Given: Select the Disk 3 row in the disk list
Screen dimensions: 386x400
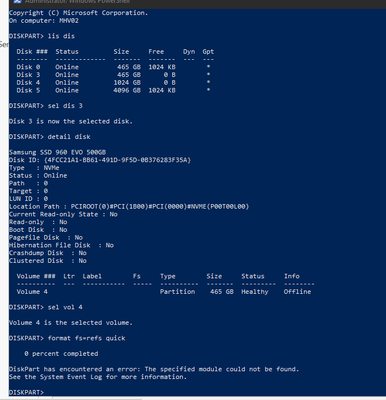Looking at the screenshot, I should pyautogui.click(x=113, y=75).
